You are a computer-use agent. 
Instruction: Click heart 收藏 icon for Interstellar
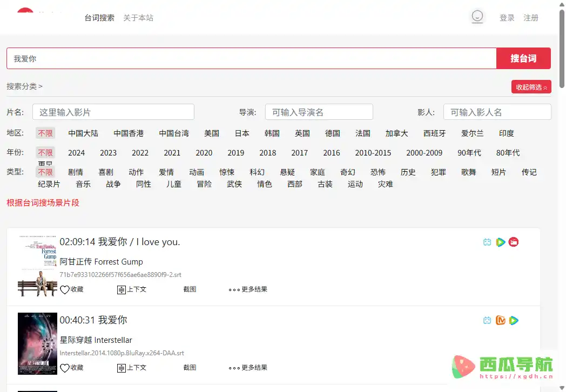click(71, 368)
